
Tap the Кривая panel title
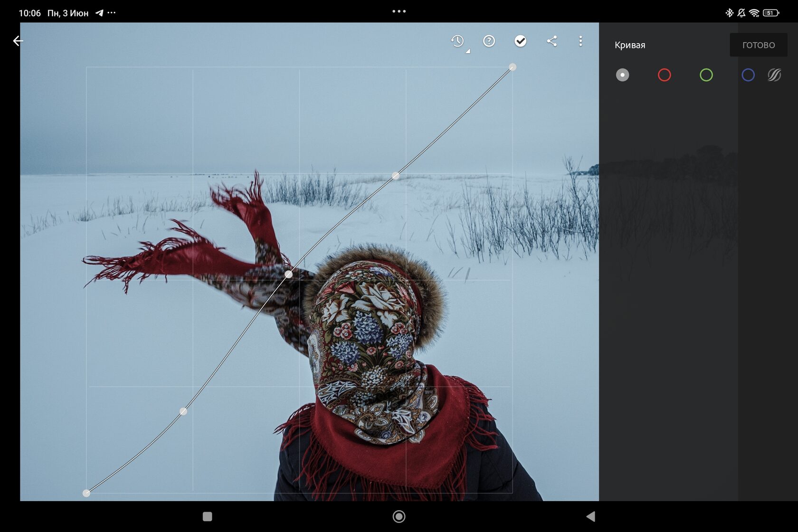(x=630, y=45)
